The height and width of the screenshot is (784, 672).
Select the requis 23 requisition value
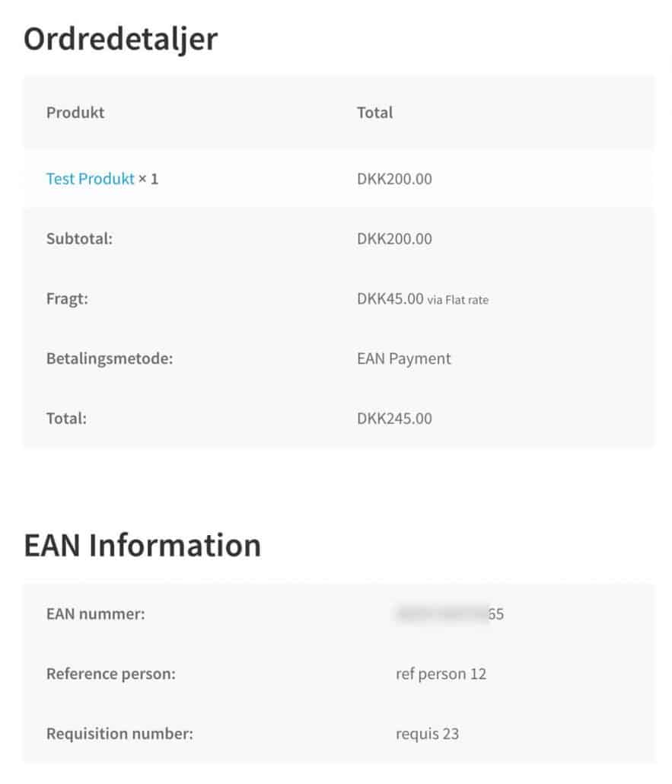coord(427,734)
